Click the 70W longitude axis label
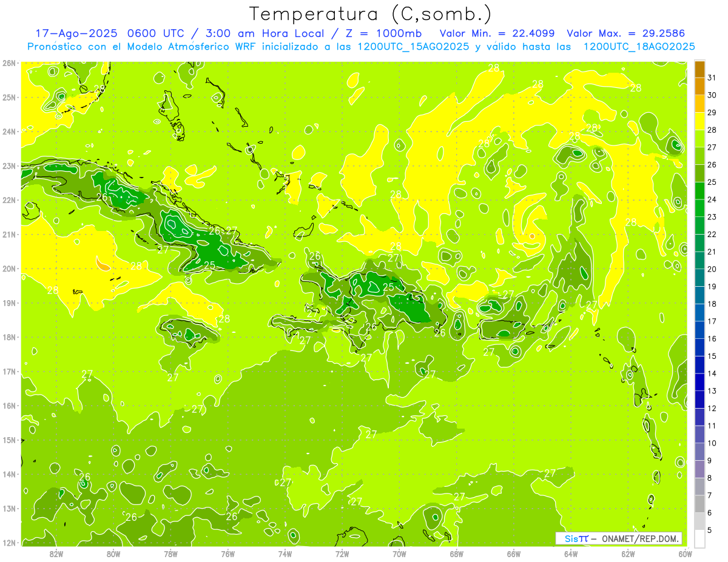The image size is (728, 562). [399, 554]
